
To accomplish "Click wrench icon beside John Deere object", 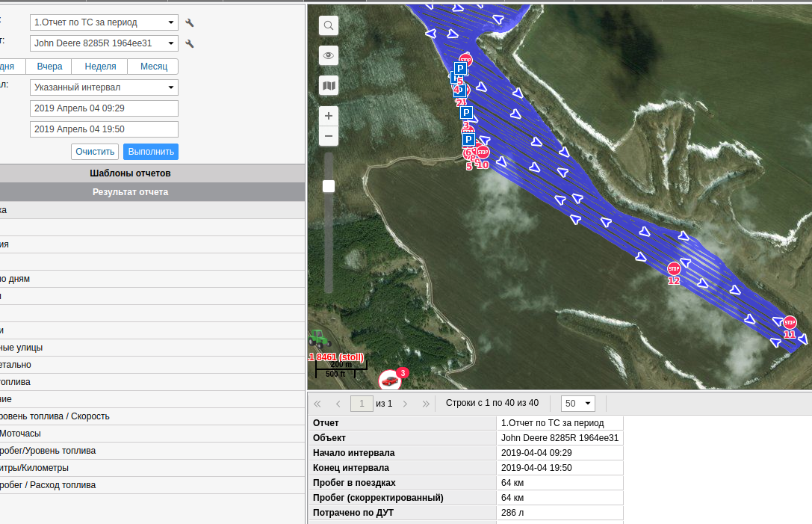I will [190, 43].
